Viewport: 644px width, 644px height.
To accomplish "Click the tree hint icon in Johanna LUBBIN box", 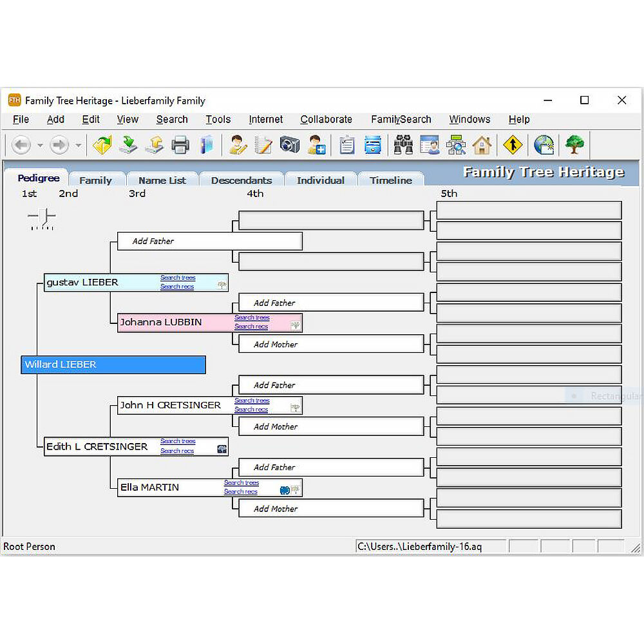I will (296, 326).
